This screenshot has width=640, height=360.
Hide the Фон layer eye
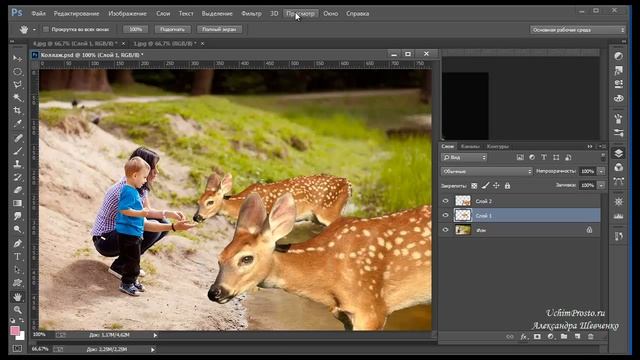(446, 230)
